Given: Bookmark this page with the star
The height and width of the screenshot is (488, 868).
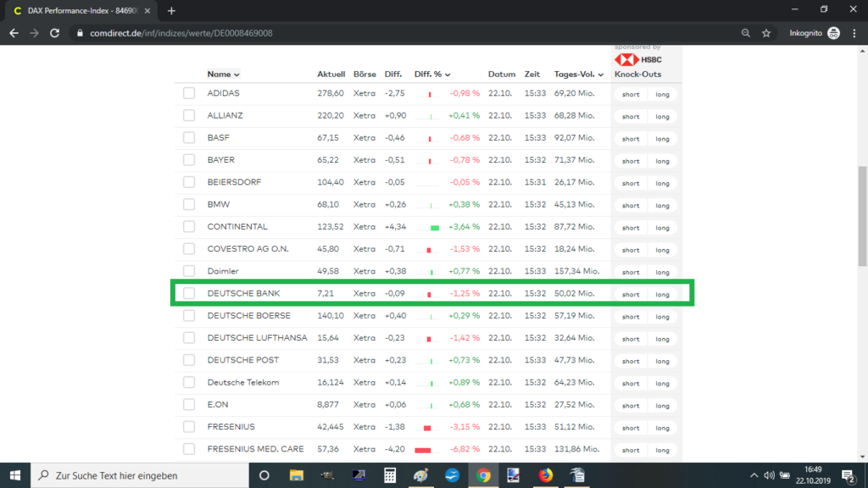Looking at the screenshot, I should coord(766,33).
